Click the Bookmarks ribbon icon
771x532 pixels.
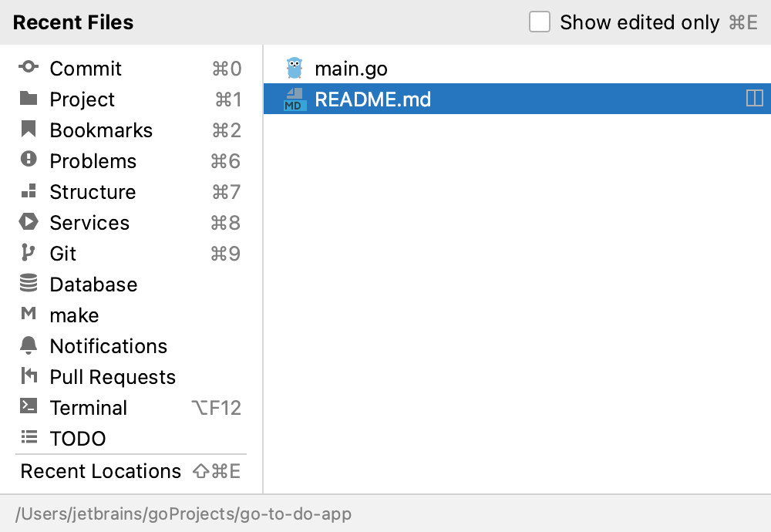pyautogui.click(x=29, y=130)
